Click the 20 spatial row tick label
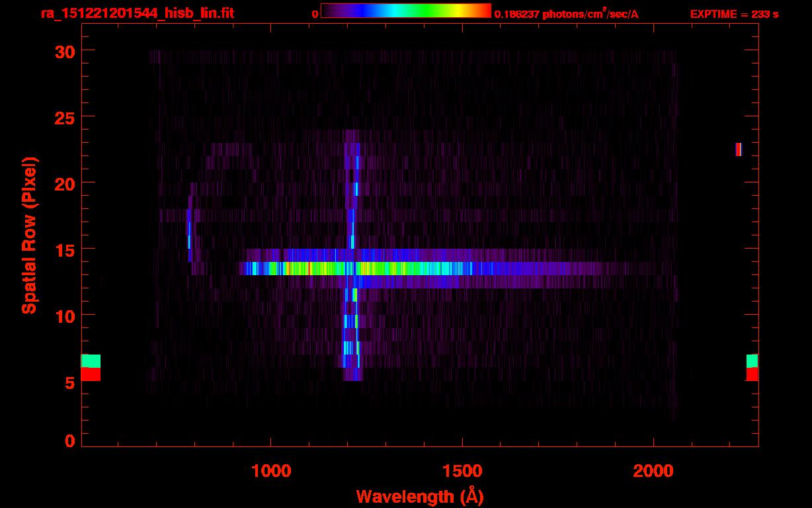 coord(64,183)
